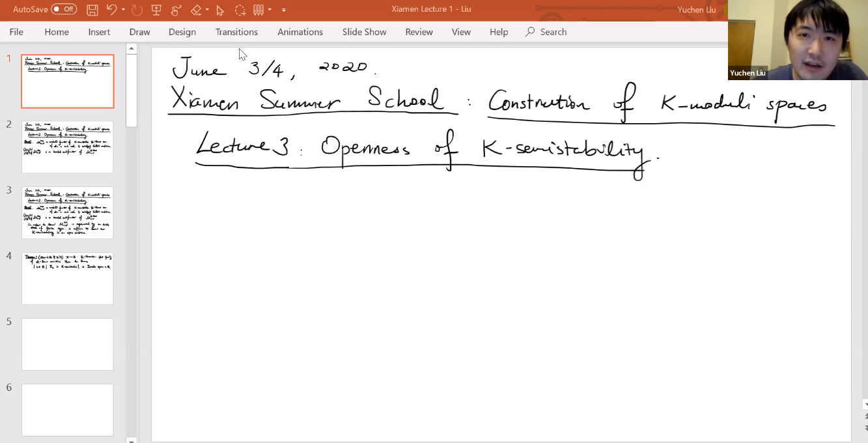The image size is (868, 443).
Task: Select slide 2 thumbnail
Action: coord(67,147)
